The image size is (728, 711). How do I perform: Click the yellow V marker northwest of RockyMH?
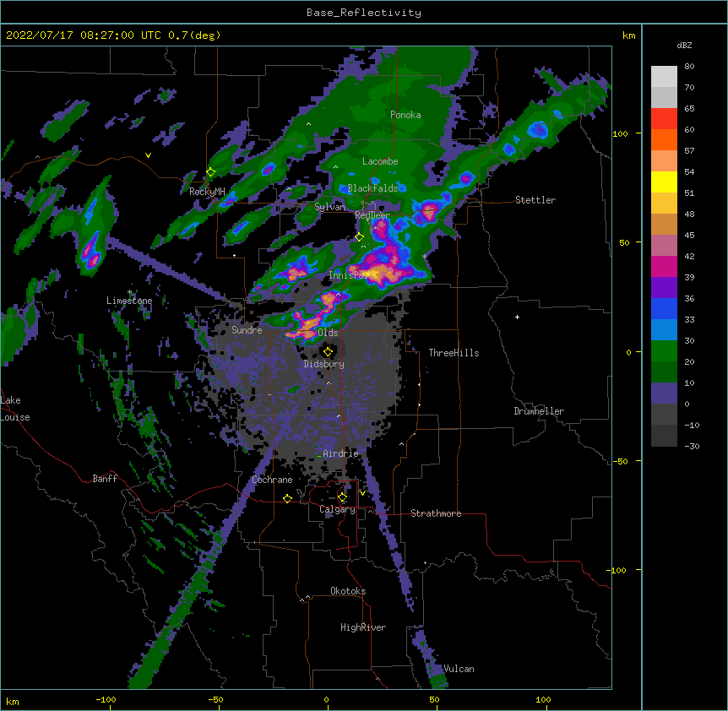[148, 155]
